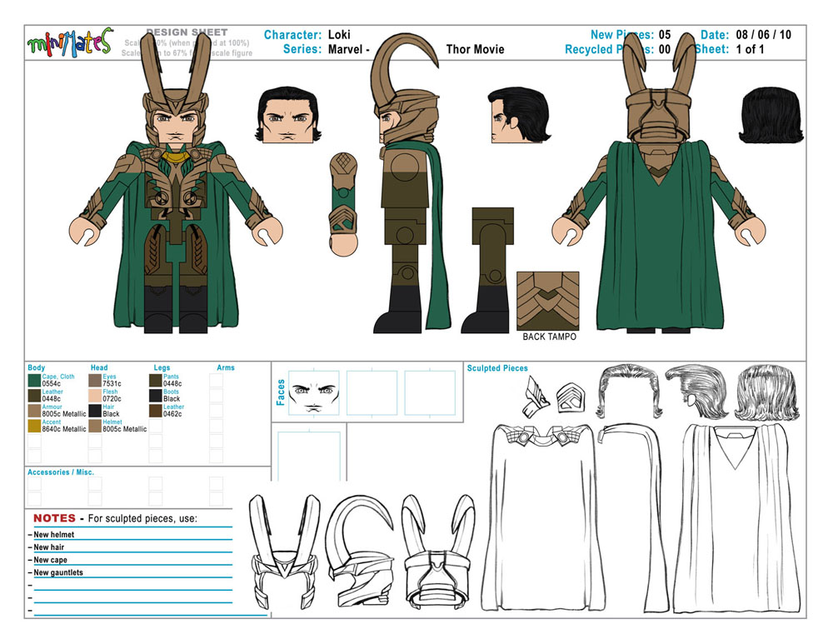The width and height of the screenshot is (833, 644).
Task: Click the 'Head' column heading
Action: 99,367
